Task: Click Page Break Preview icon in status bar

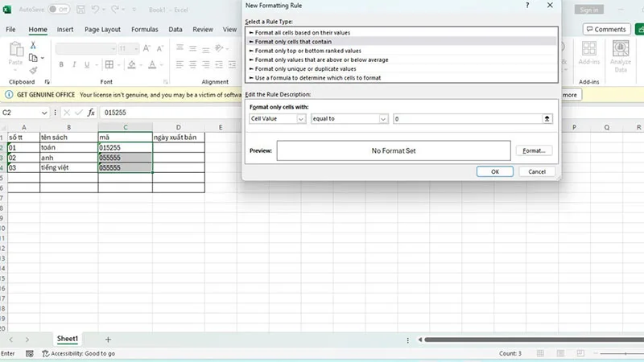Action: click(580, 353)
